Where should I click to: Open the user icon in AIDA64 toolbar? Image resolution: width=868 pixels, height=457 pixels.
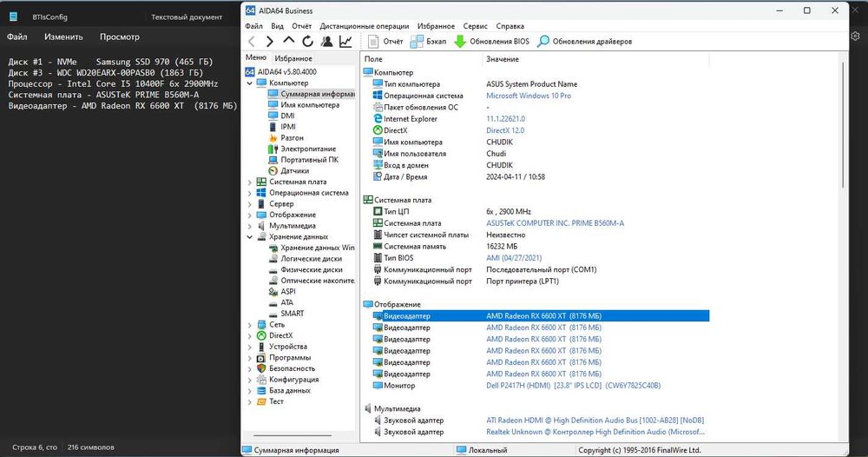click(327, 42)
